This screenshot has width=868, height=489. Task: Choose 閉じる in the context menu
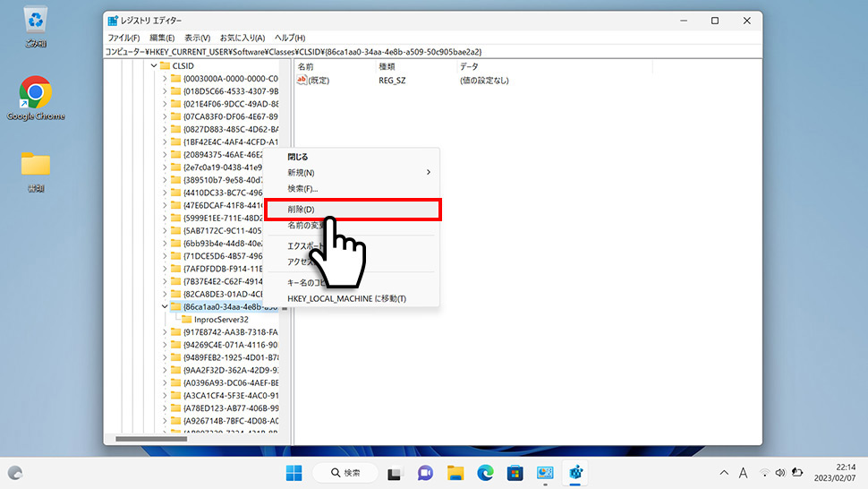tap(353, 158)
